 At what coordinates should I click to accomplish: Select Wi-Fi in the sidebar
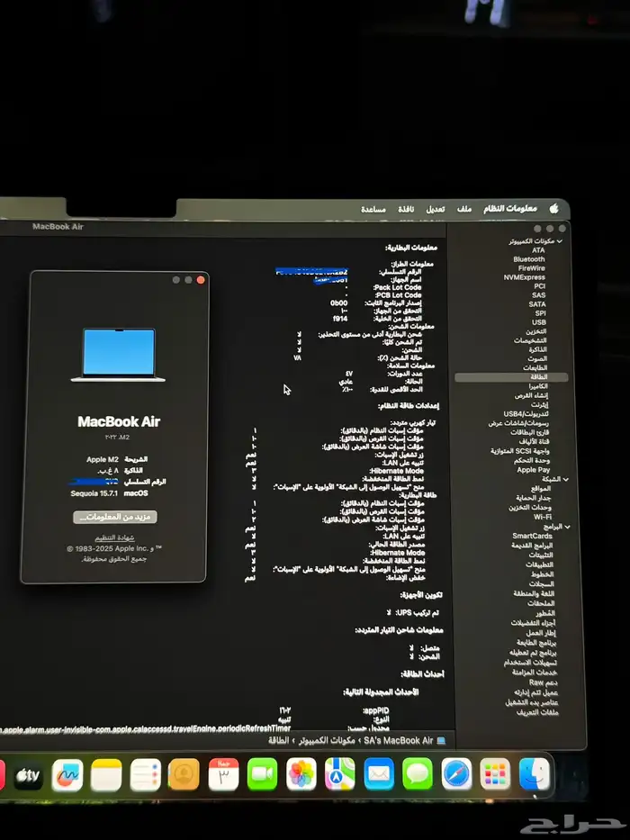543,517
